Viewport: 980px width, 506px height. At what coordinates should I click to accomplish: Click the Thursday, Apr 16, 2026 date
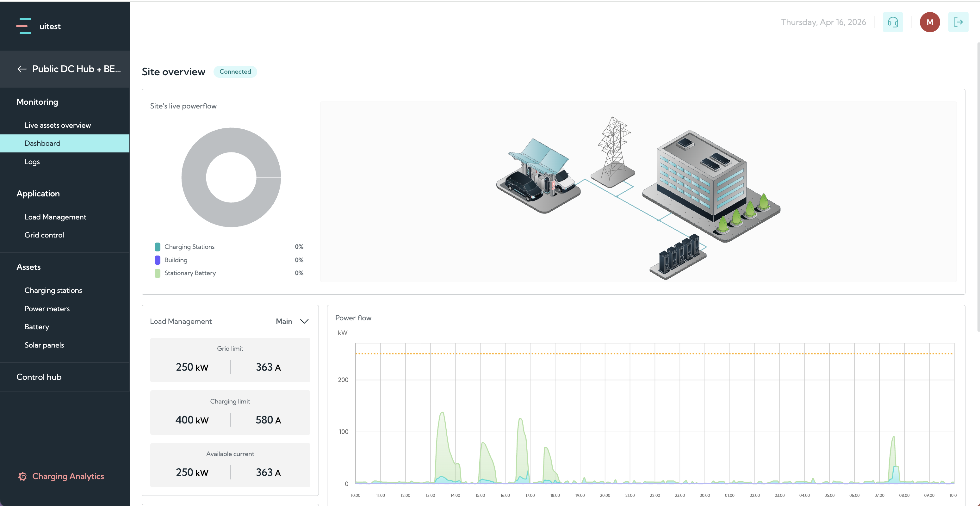824,22
